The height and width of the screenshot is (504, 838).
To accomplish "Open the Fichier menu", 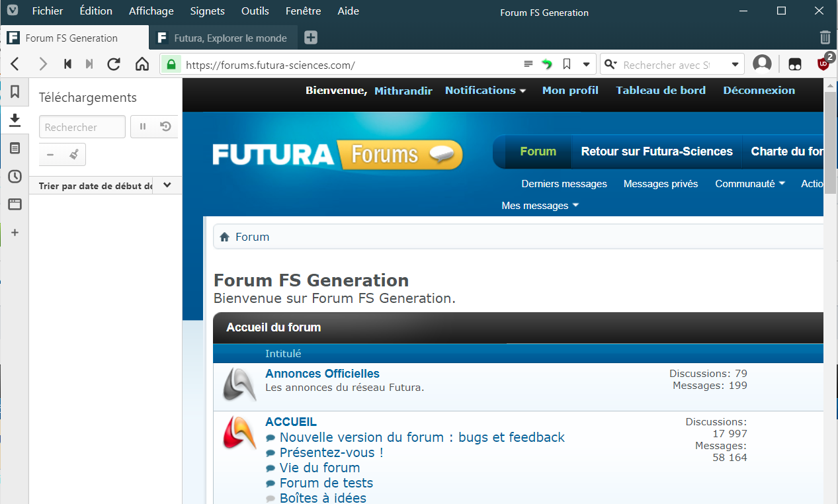I will [x=48, y=11].
